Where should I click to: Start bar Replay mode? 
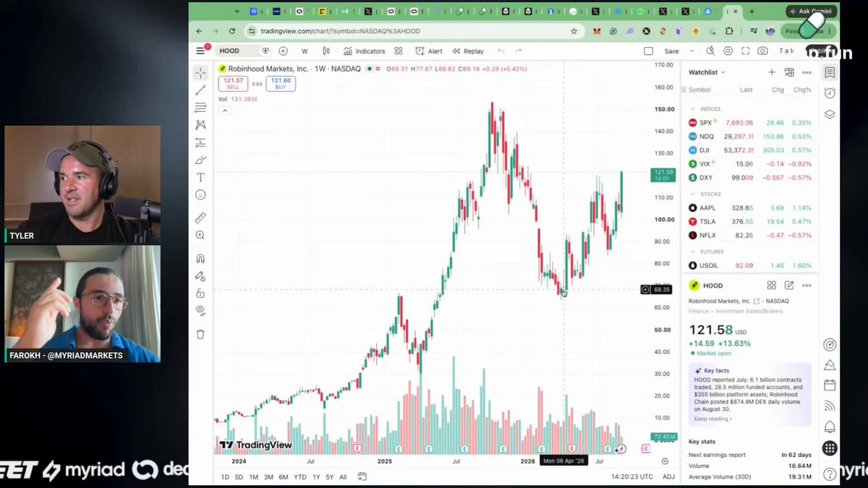468,51
